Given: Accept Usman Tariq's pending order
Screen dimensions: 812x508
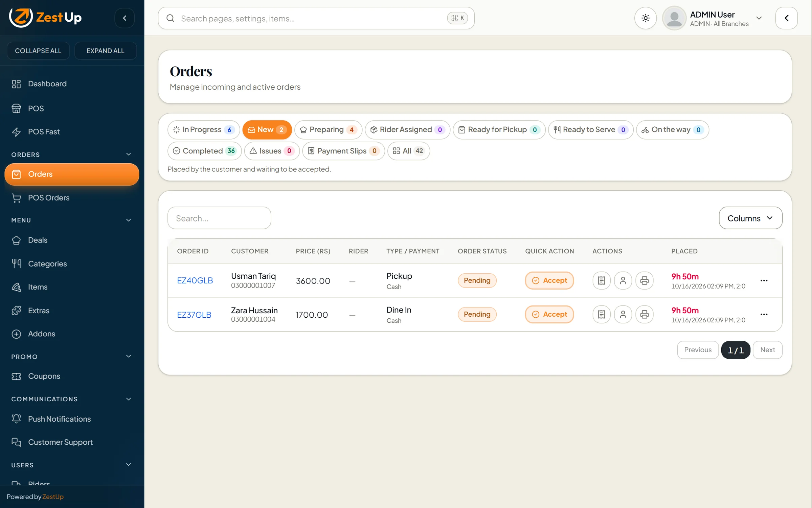Looking at the screenshot, I should pos(549,280).
